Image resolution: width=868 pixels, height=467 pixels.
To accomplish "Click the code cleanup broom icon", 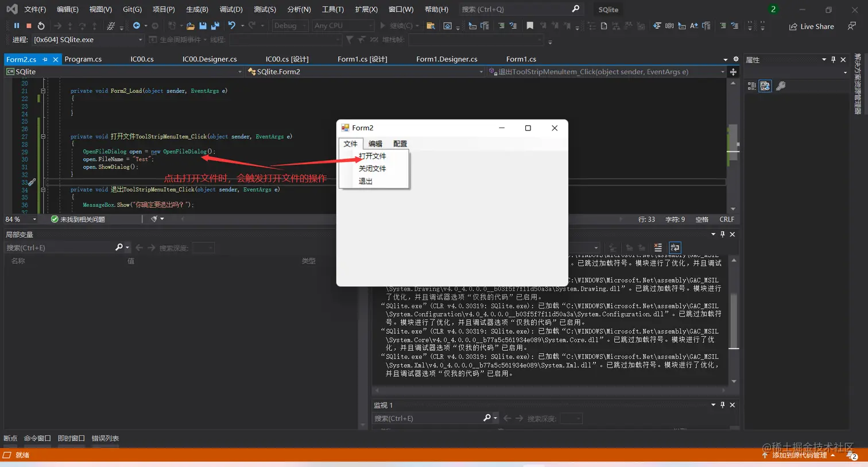I will tap(154, 219).
